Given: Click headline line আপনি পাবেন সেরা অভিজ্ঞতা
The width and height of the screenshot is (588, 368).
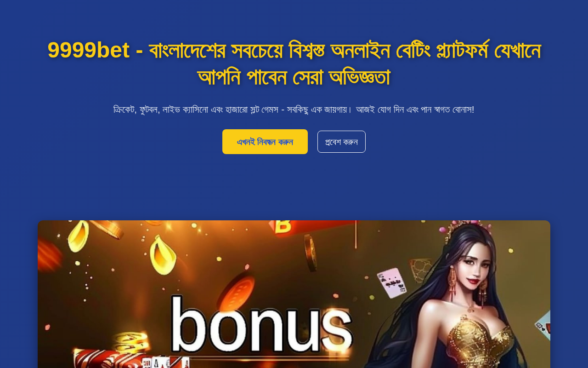Looking at the screenshot, I should 294,77.
